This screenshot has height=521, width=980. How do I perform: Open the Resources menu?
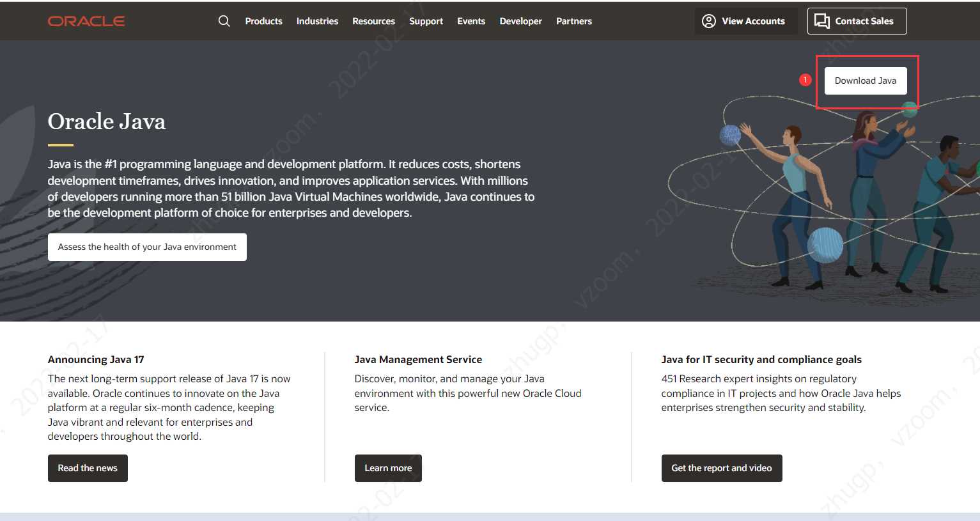tap(373, 21)
